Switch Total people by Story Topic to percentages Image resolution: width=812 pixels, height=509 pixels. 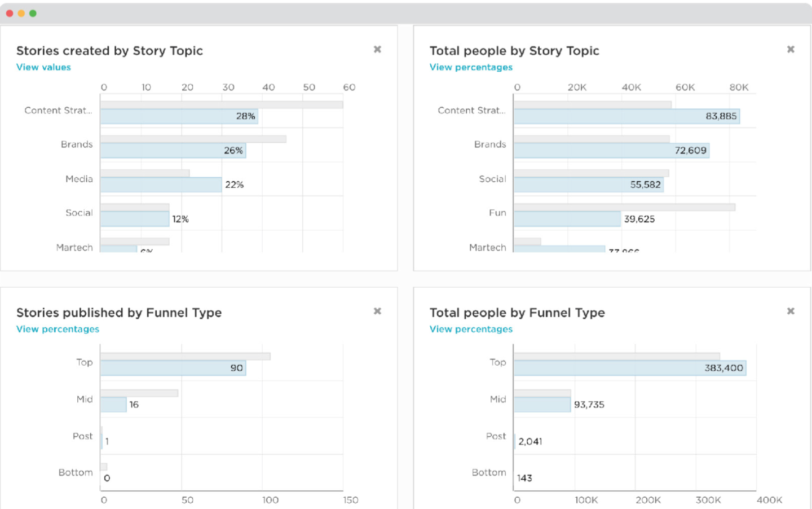(470, 67)
